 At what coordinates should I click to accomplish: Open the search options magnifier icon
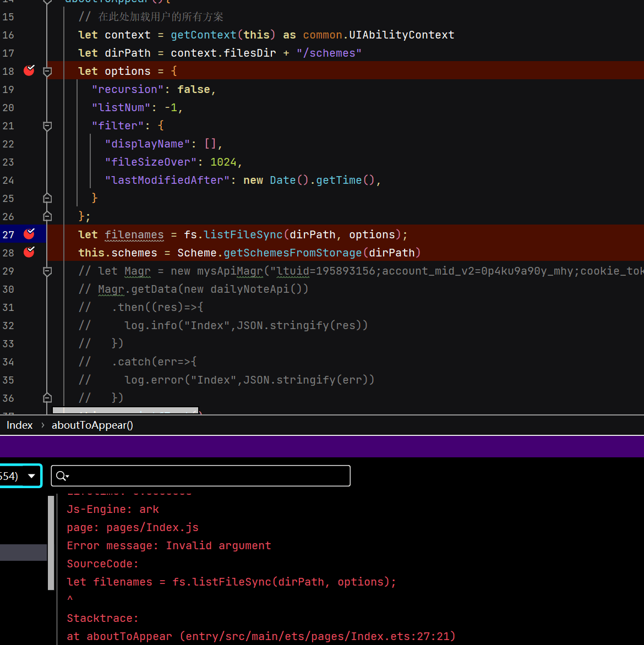pyautogui.click(x=62, y=476)
